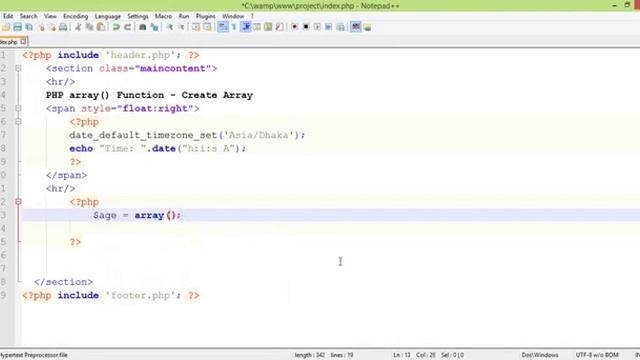The height and width of the screenshot is (360, 640).
Task: Toggle Word Wrap toolbar button
Action: 223,27
